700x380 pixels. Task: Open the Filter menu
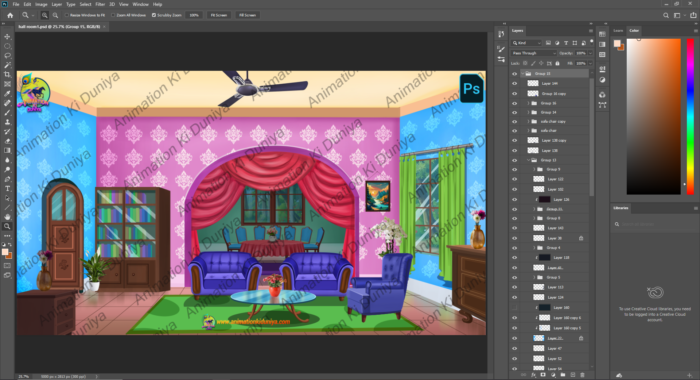pyautogui.click(x=100, y=4)
